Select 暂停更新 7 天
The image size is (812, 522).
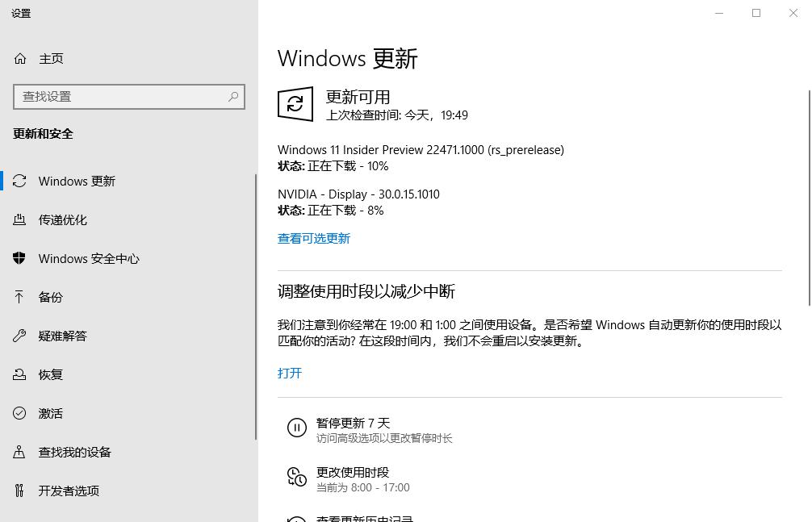click(355, 423)
